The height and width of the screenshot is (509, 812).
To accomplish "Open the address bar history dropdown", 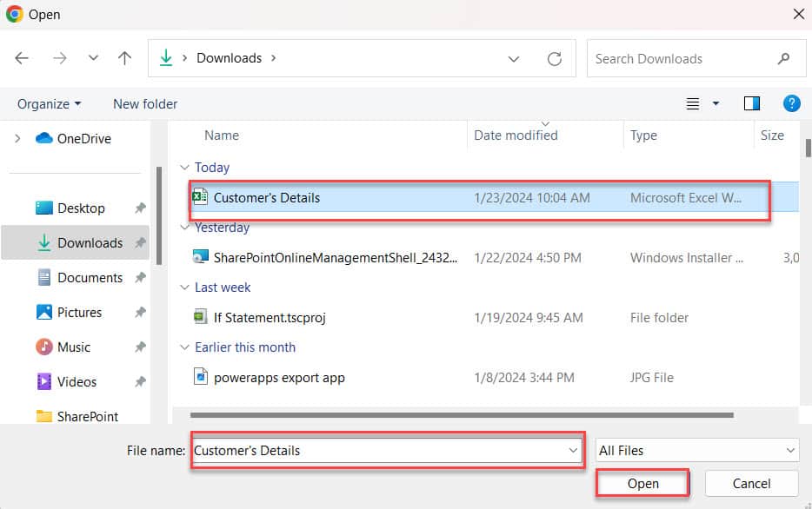I will point(513,59).
